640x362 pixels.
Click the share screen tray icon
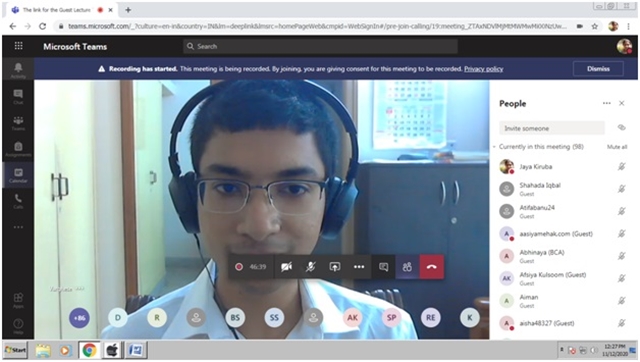[x=335, y=267]
